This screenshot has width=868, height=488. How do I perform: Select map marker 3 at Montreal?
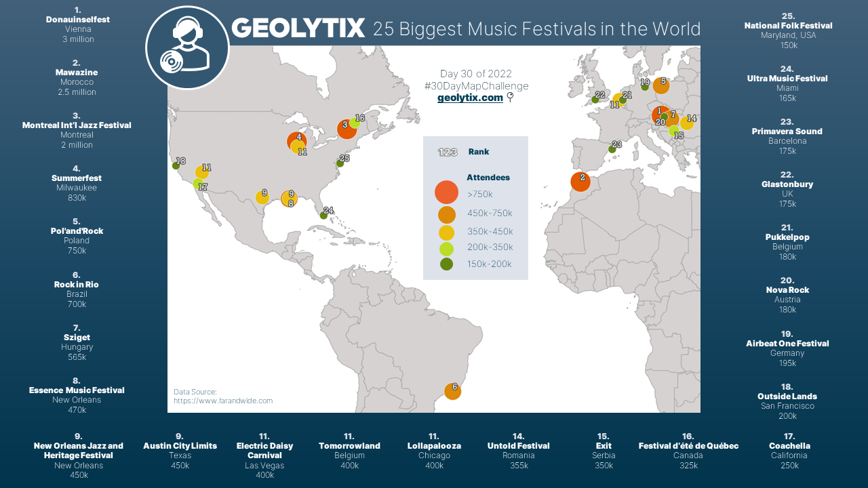tap(347, 129)
